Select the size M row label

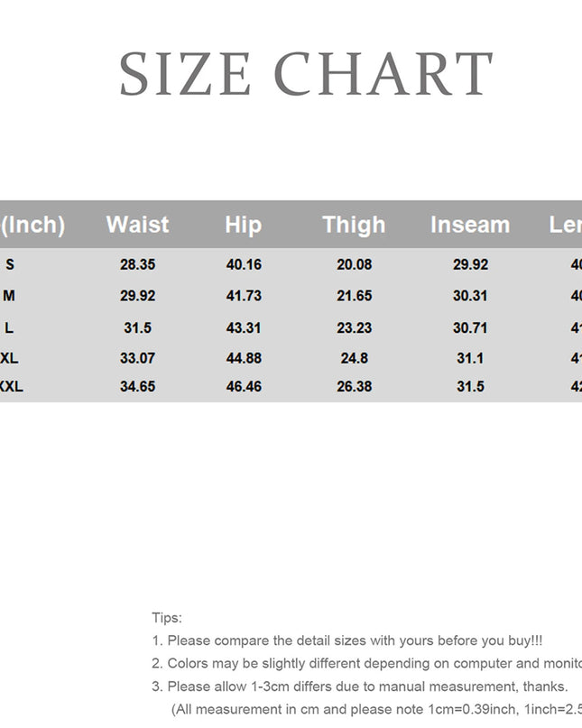pos(9,296)
